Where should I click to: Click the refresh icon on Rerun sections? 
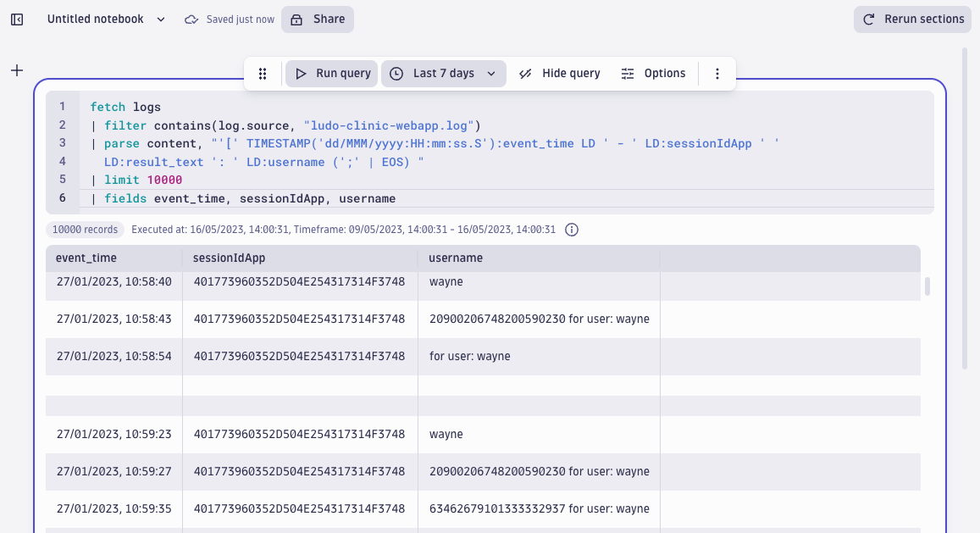868,19
